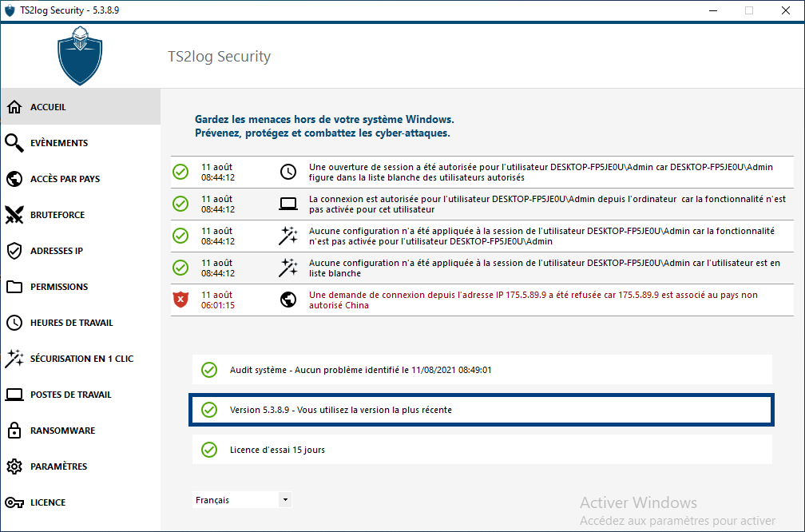Click the wand icon in the 'fonctionnalité n'est pas activée' configuration event
Image resolution: width=805 pixels, height=532 pixels.
(x=288, y=236)
